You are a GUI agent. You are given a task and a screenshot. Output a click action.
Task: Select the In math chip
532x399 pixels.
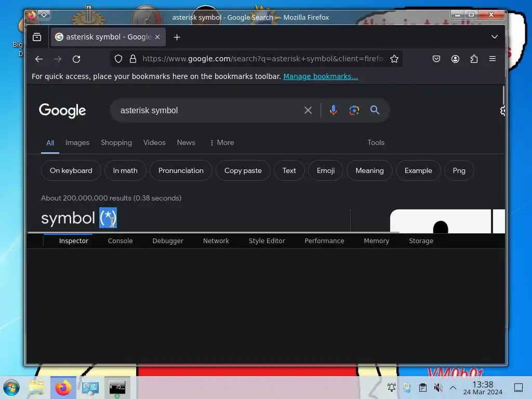click(x=125, y=170)
